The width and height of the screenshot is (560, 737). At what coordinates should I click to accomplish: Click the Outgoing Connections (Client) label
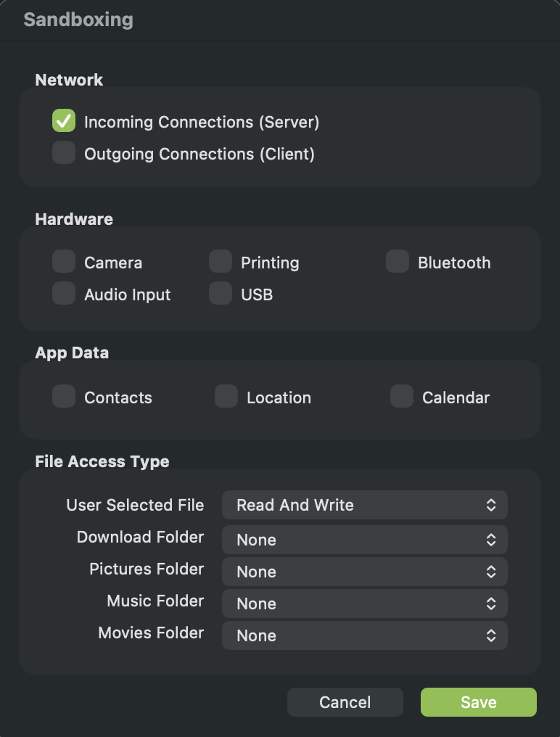199,154
